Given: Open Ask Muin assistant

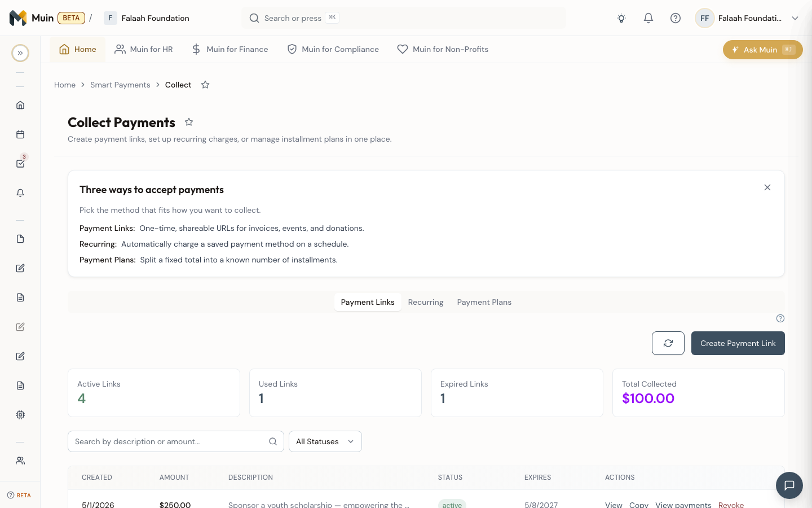Looking at the screenshot, I should tap(762, 50).
